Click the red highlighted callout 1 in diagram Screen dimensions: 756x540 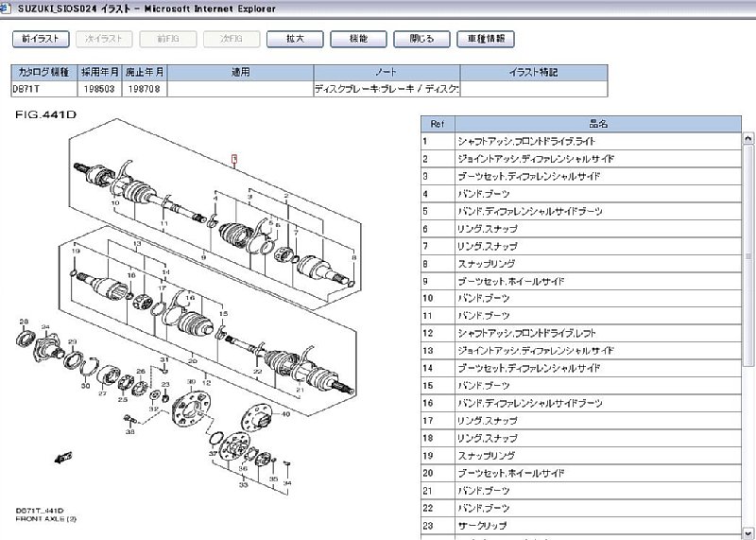point(234,160)
